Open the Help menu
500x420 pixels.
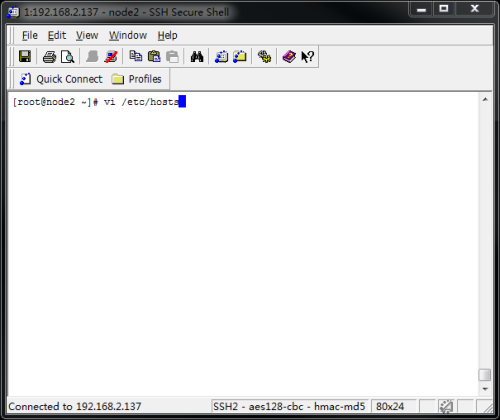pos(167,35)
